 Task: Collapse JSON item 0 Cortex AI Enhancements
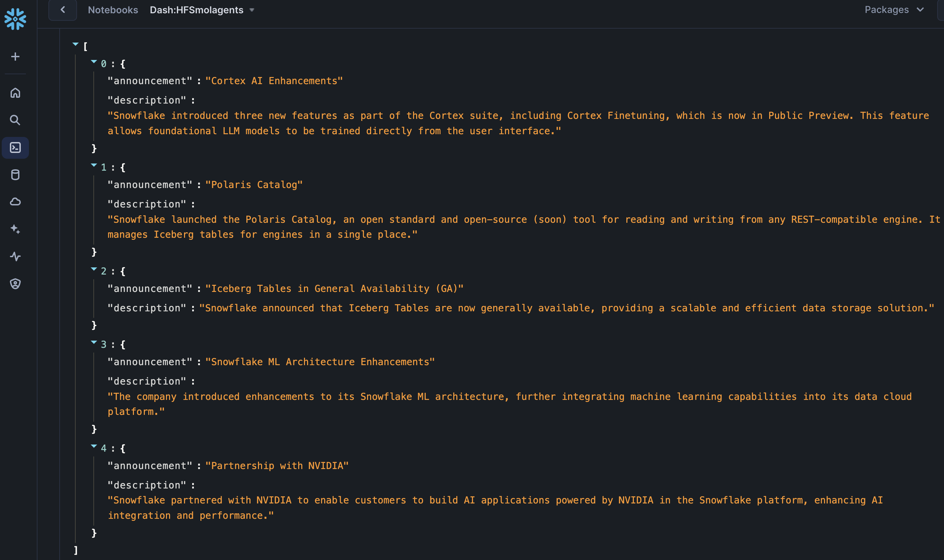tap(94, 62)
